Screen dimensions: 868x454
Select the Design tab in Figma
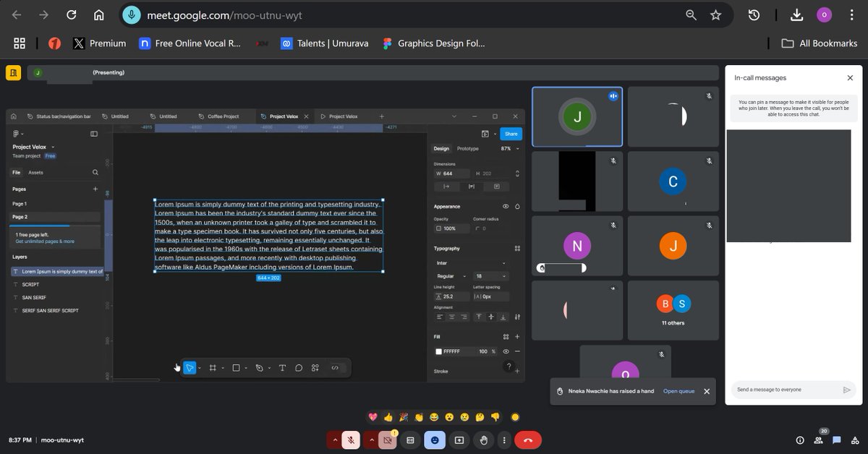click(x=441, y=148)
